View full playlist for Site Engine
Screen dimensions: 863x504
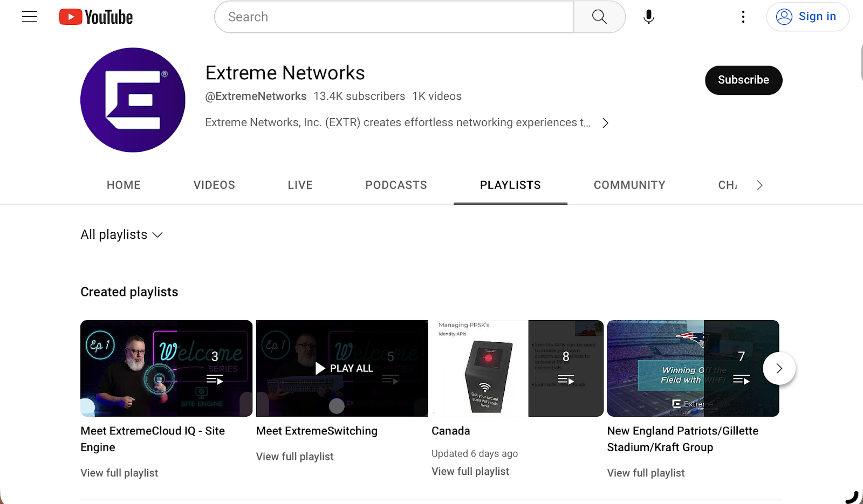pyautogui.click(x=119, y=473)
